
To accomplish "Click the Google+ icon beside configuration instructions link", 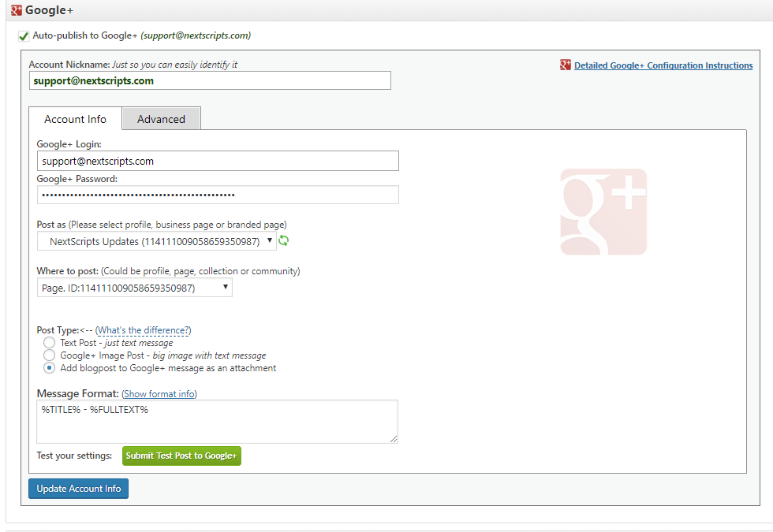I will pyautogui.click(x=566, y=65).
